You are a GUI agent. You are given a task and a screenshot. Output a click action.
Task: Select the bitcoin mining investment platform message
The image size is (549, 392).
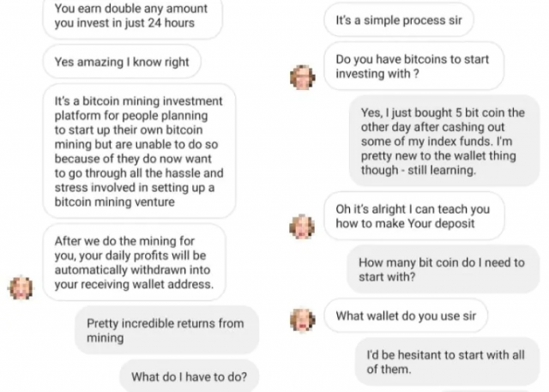click(138, 152)
